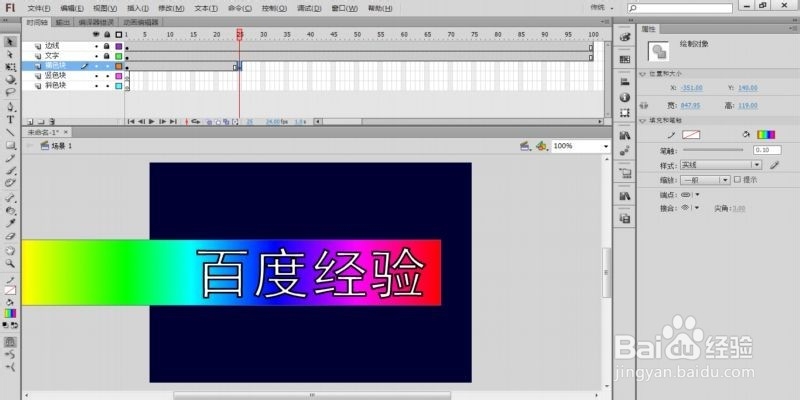The height and width of the screenshot is (400, 800).
Task: Toggle visibility dot of 文字 layer
Action: coord(96,56)
